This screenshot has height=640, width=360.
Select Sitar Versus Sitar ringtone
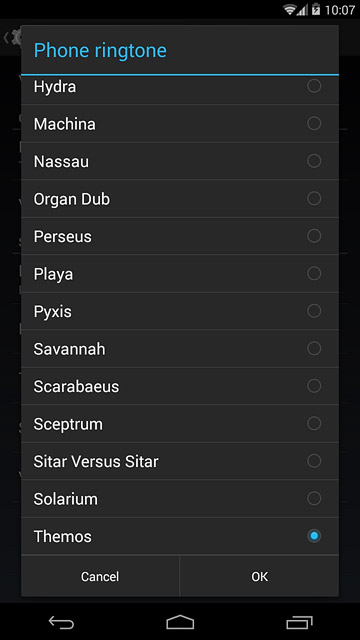(x=180, y=461)
